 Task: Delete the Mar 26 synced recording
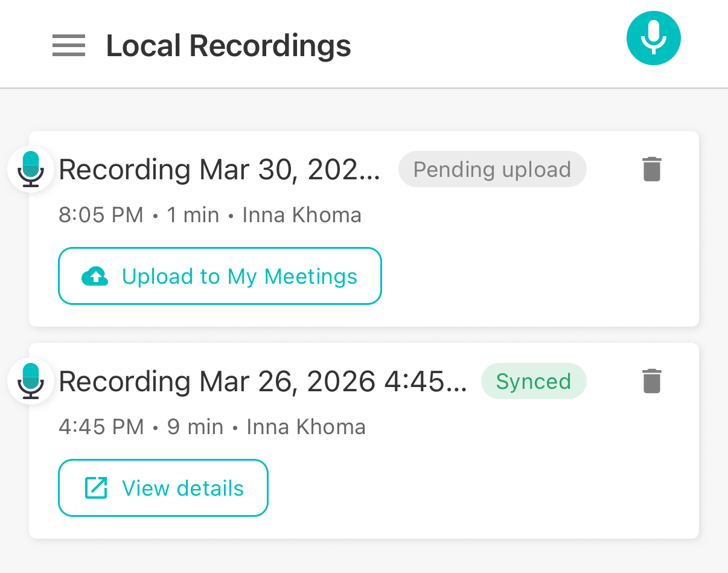pyautogui.click(x=651, y=382)
